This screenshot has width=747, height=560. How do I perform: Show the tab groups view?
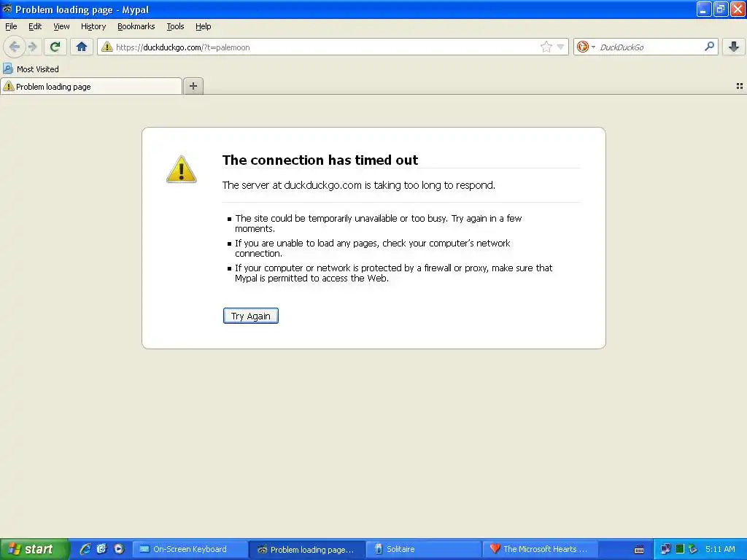740,86
